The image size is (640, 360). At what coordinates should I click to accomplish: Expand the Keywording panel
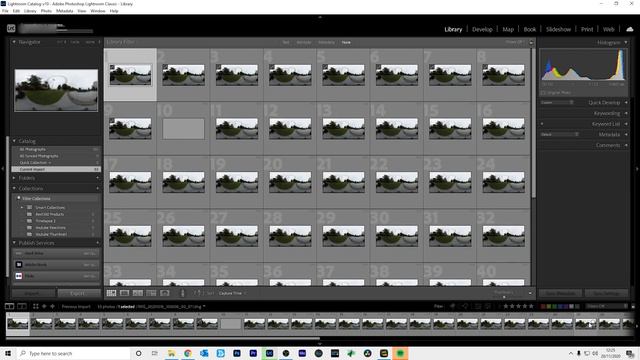pyautogui.click(x=626, y=113)
